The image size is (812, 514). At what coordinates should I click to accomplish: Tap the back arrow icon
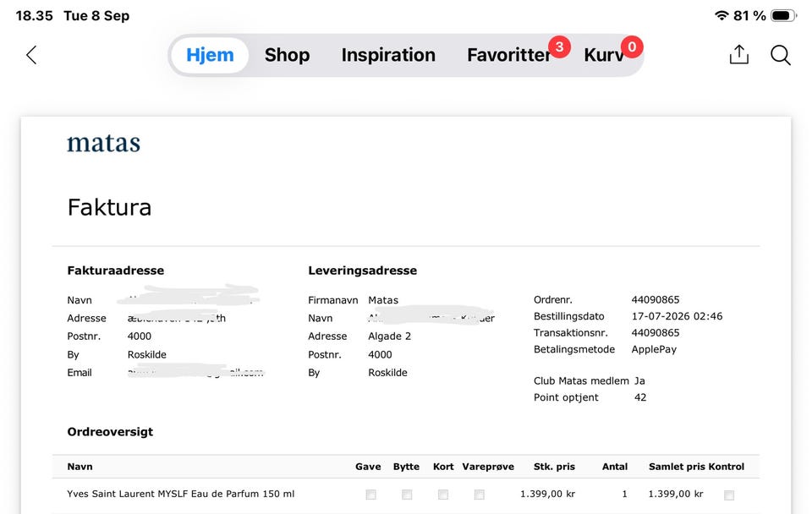tap(31, 55)
